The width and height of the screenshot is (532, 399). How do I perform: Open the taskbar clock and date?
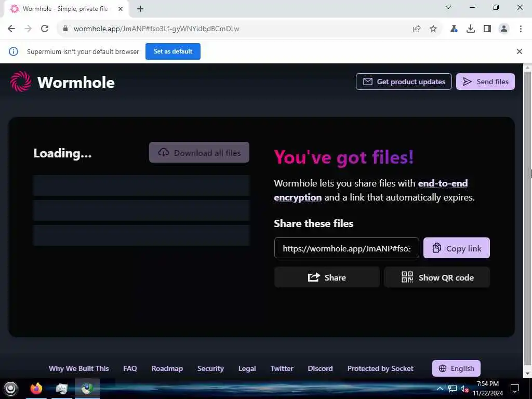click(x=487, y=389)
